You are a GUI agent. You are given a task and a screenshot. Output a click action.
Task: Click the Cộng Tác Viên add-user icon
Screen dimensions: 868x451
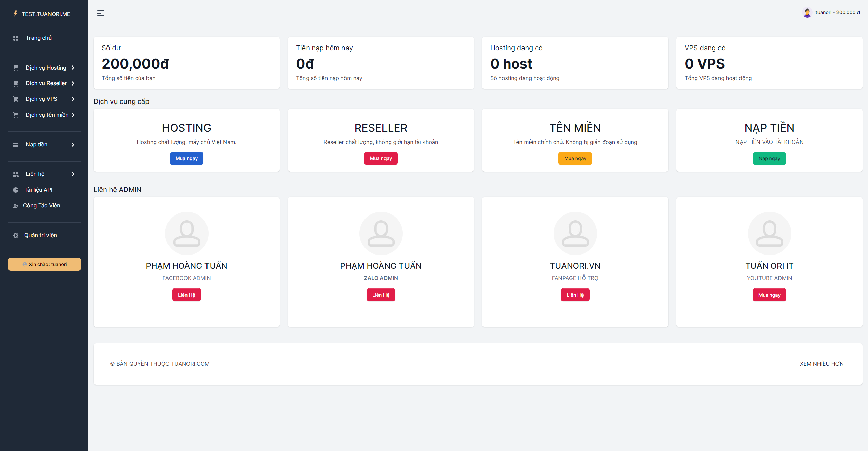[16, 205]
